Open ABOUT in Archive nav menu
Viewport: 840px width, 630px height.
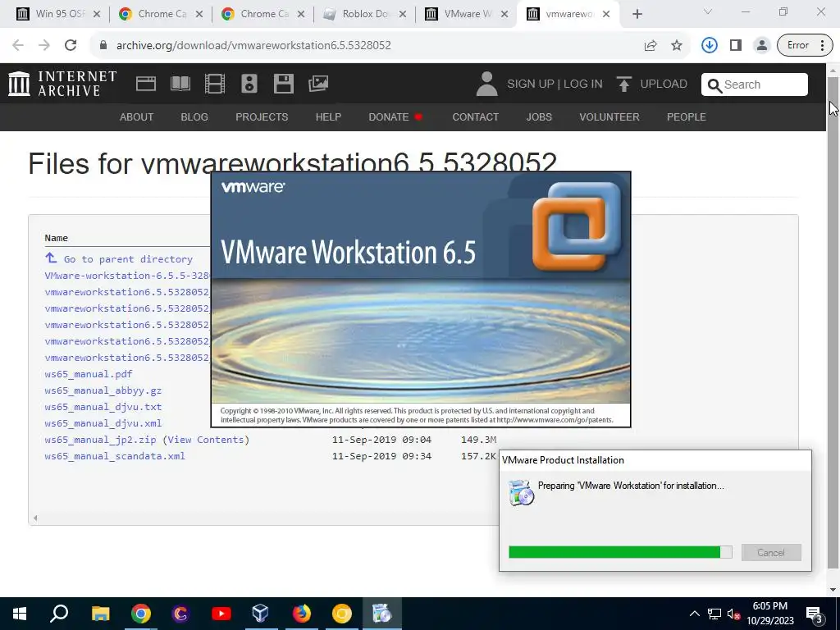coord(137,116)
